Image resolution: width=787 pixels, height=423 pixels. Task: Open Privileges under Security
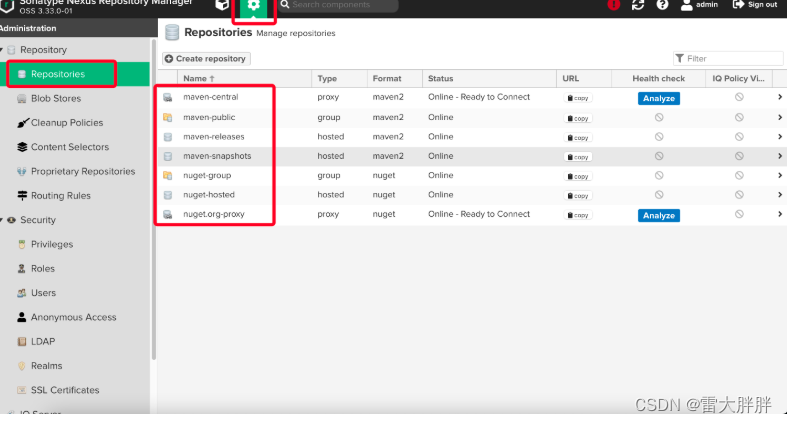52,244
